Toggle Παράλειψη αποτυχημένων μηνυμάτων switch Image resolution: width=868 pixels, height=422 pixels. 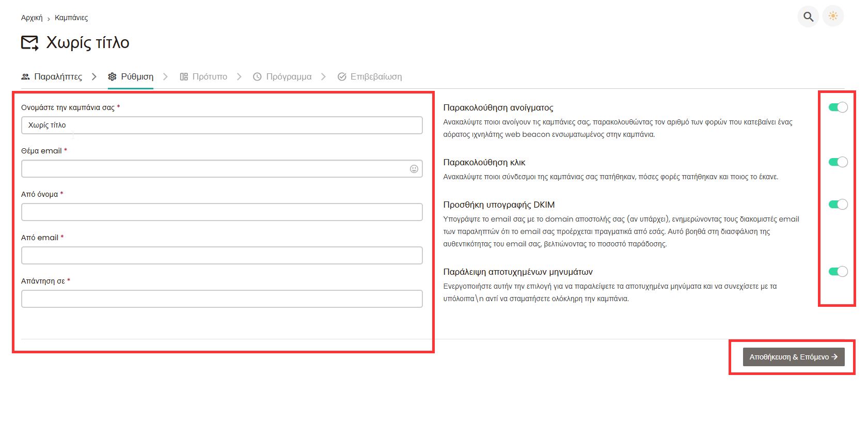point(838,272)
